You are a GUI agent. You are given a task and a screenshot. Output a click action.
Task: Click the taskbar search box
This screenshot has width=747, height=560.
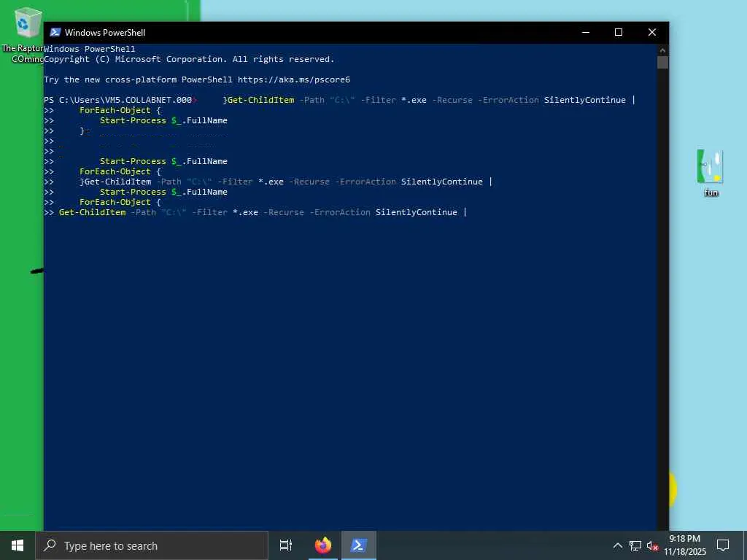152,545
